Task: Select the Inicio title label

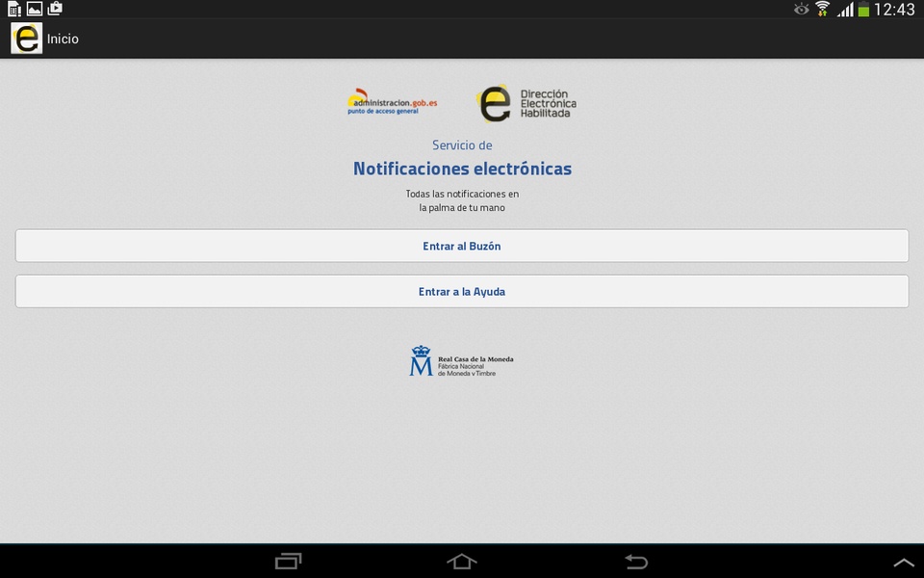Action: [63, 39]
